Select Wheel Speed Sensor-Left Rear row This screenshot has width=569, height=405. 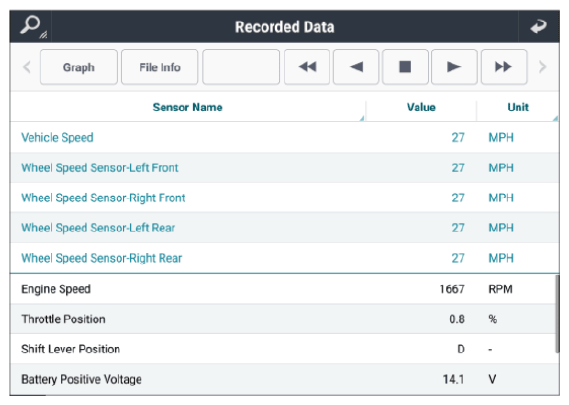click(285, 228)
